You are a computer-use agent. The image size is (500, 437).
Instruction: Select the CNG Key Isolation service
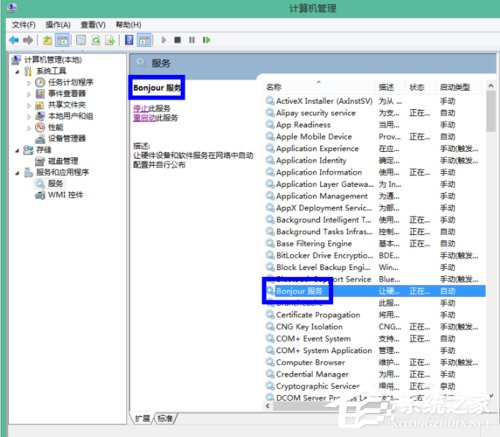(309, 327)
